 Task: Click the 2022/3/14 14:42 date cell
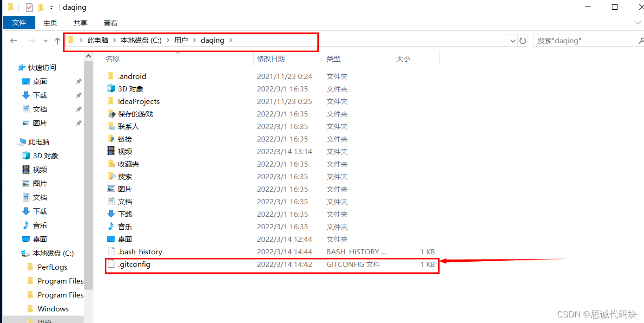pos(284,265)
